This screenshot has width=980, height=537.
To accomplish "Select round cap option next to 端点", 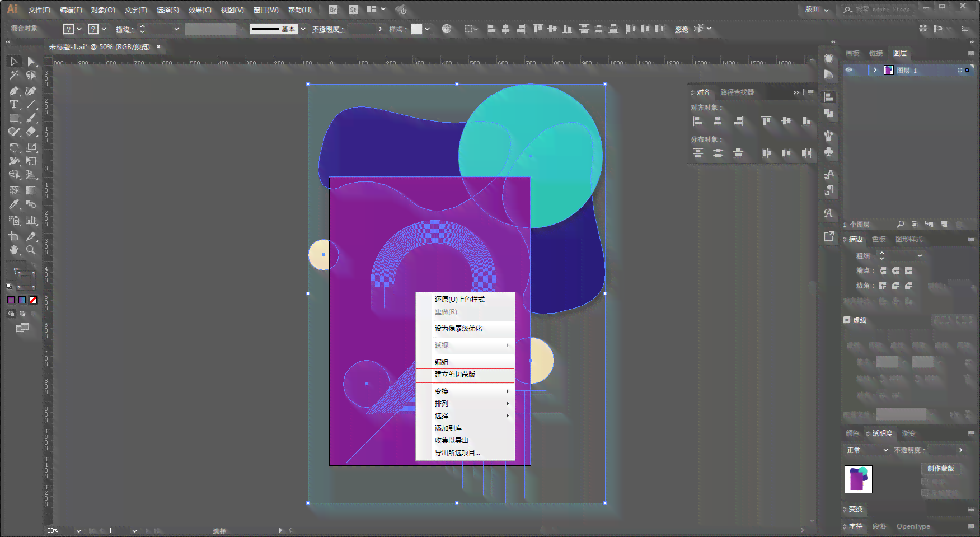I will [895, 270].
